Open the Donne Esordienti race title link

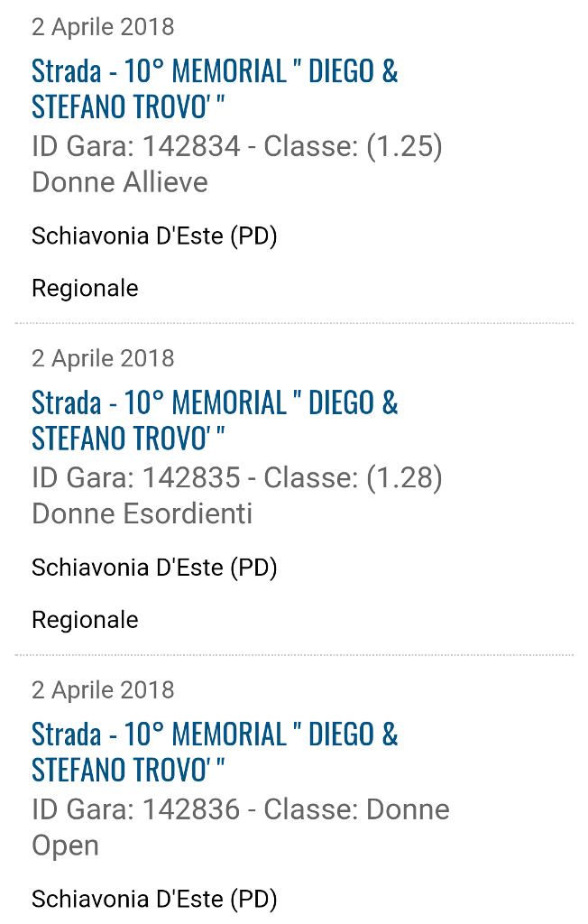[215, 420]
